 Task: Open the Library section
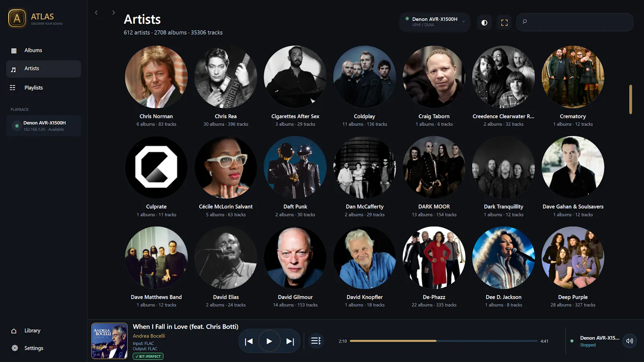pos(43,331)
